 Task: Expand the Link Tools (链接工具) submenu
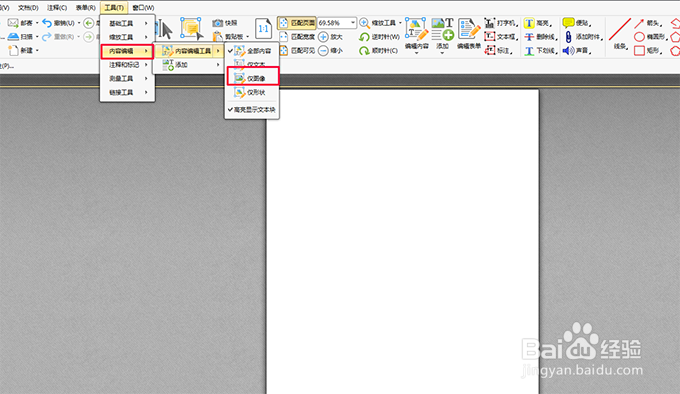(x=127, y=92)
